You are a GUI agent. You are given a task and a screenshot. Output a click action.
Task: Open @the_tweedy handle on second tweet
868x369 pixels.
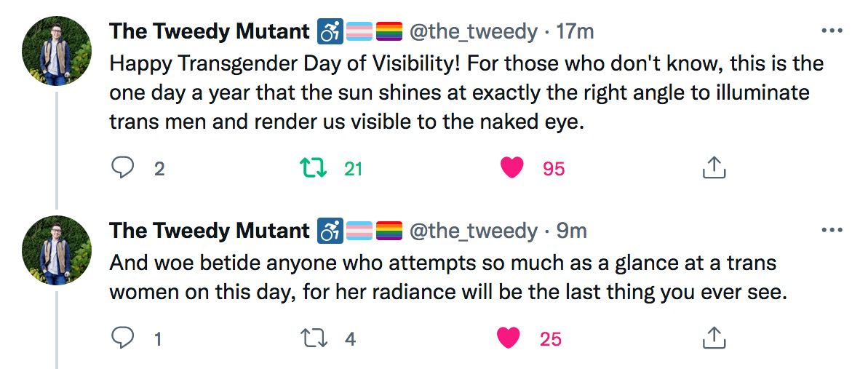tap(474, 231)
